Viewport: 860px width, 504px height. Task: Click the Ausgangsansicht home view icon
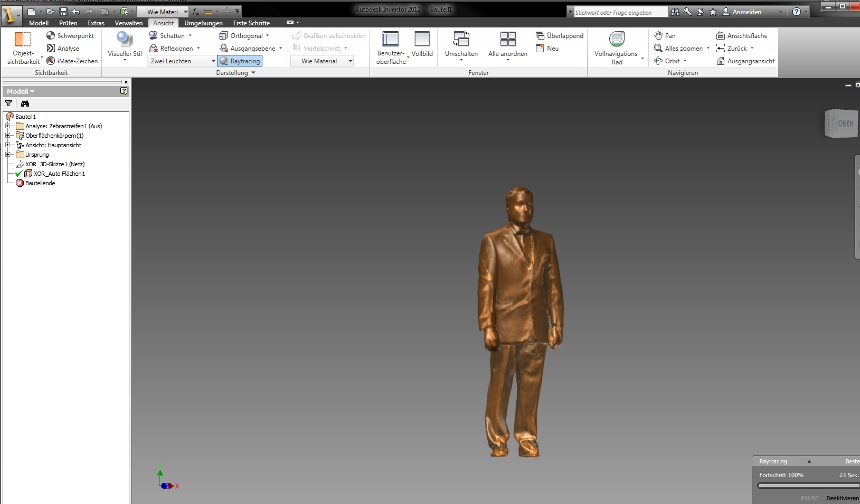pos(721,61)
